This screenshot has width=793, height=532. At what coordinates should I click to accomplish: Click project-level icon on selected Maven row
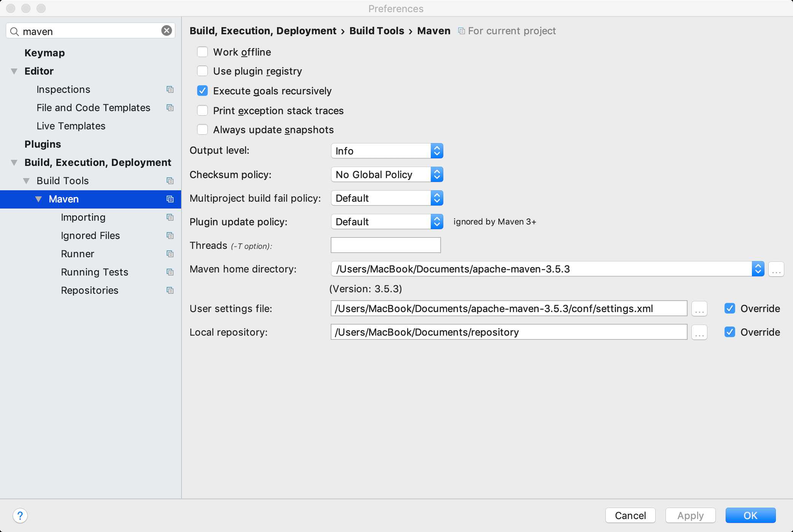click(x=170, y=199)
